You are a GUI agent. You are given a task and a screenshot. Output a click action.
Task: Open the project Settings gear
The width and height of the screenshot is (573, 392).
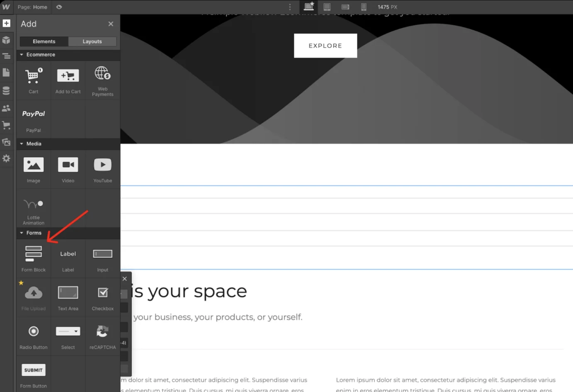7,158
